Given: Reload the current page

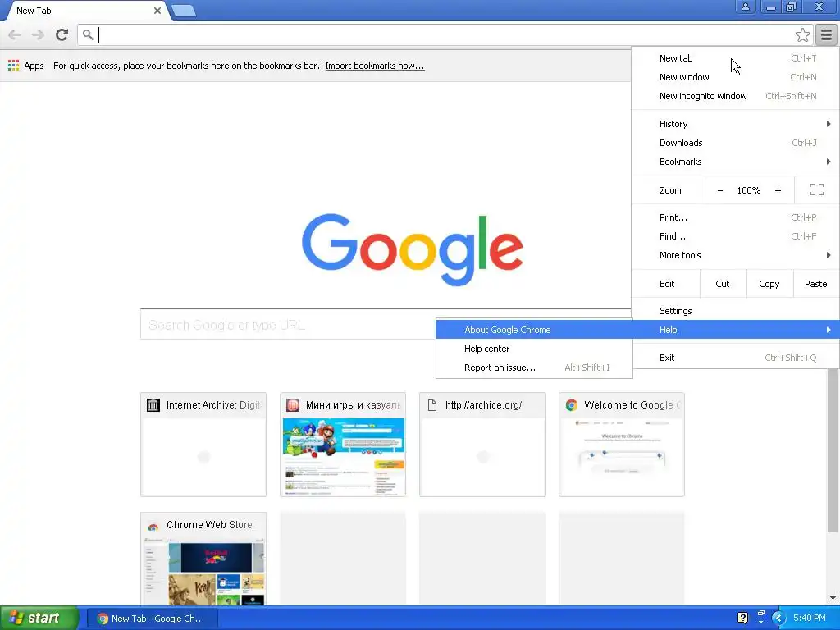Looking at the screenshot, I should click(x=62, y=34).
